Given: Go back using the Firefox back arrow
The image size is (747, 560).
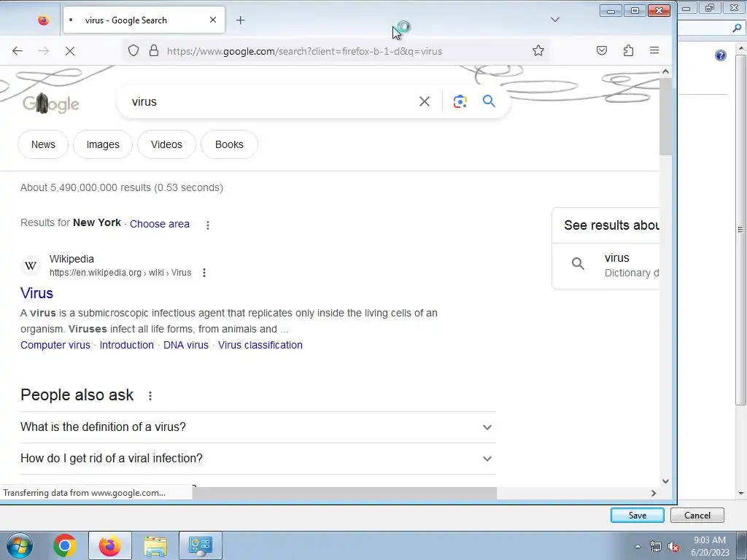Looking at the screenshot, I should 18,50.
